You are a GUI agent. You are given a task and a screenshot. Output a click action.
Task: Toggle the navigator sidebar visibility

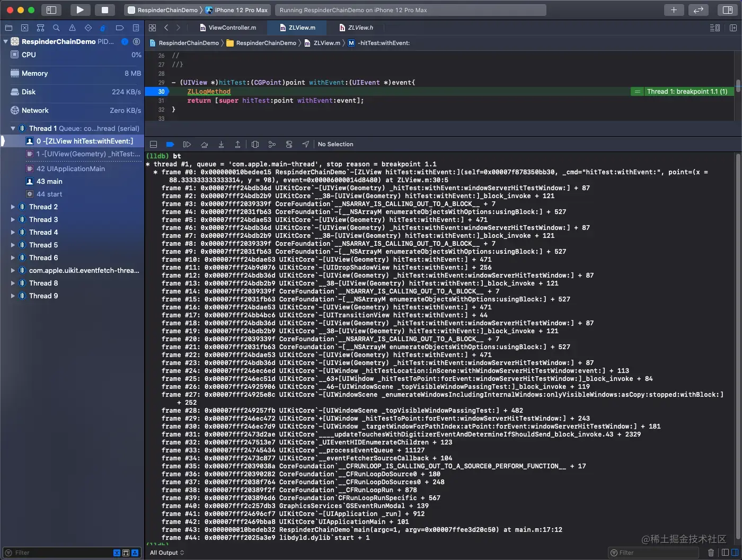[x=51, y=10]
